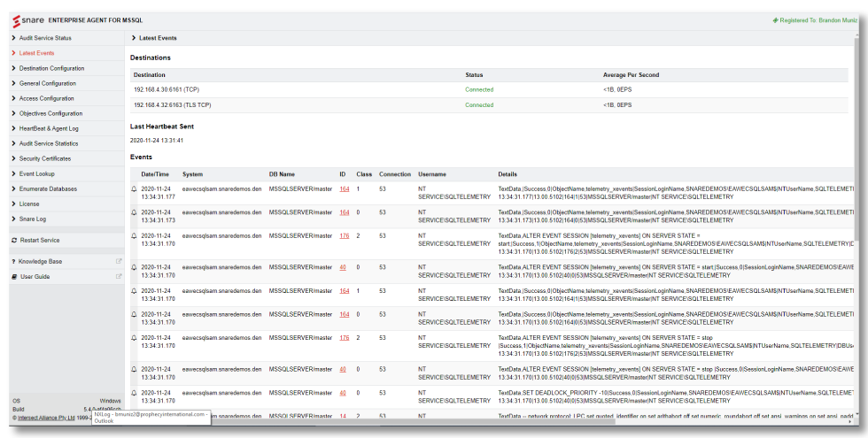
Task: Click the Snare logo
Action: click(27, 20)
